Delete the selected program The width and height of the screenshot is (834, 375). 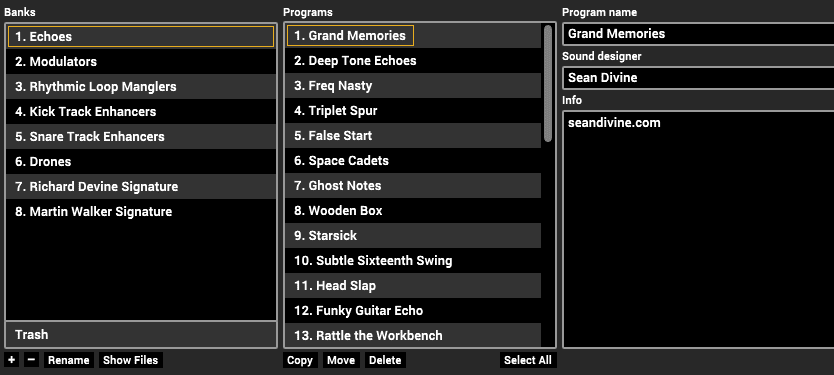(385, 360)
